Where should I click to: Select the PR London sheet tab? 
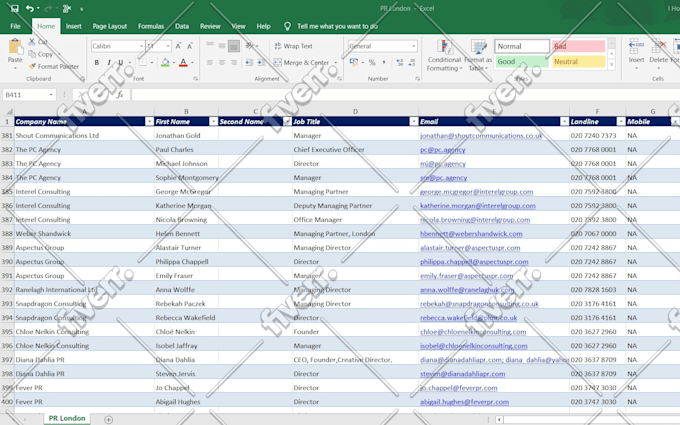(x=67, y=418)
